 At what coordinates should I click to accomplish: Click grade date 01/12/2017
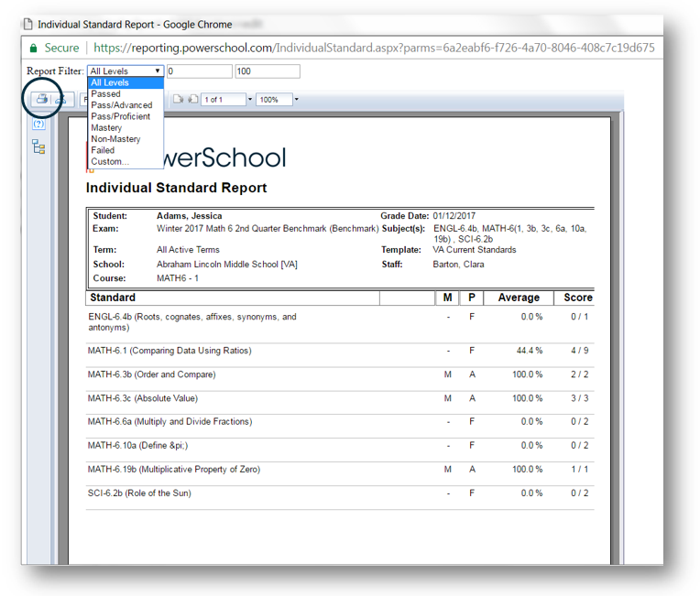pyautogui.click(x=454, y=216)
